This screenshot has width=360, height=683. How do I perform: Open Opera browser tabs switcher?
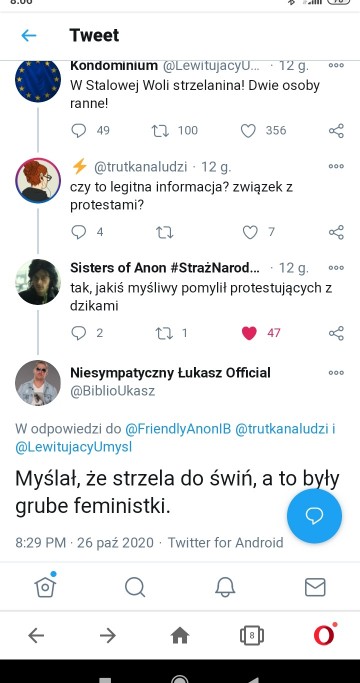click(x=252, y=636)
